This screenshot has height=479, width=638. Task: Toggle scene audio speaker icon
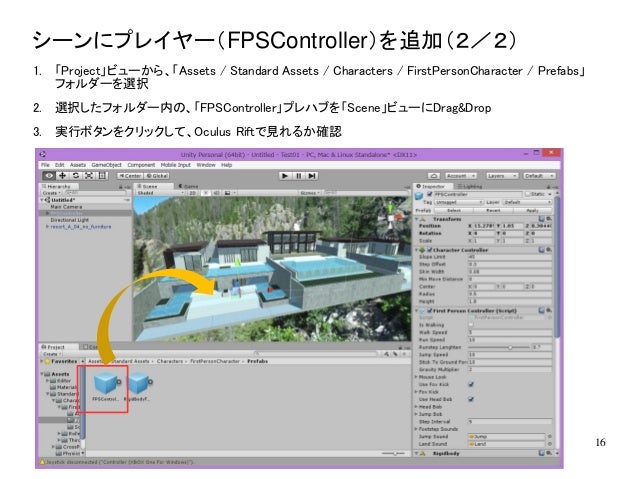tap(216, 193)
